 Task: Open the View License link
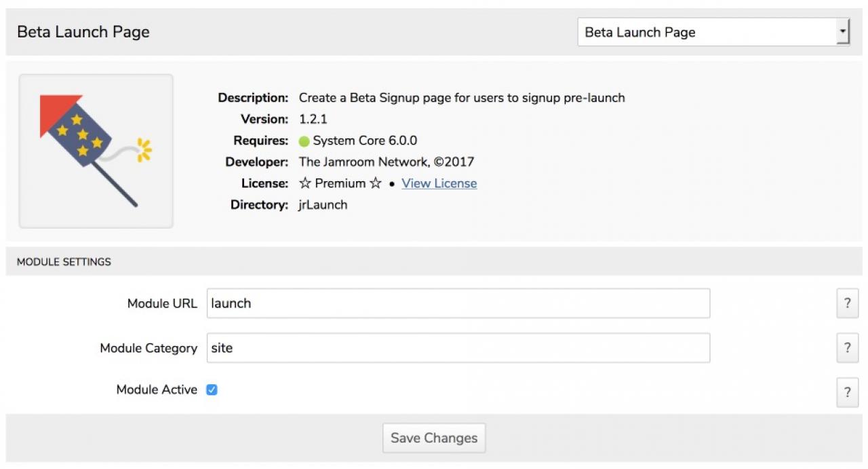(x=439, y=183)
